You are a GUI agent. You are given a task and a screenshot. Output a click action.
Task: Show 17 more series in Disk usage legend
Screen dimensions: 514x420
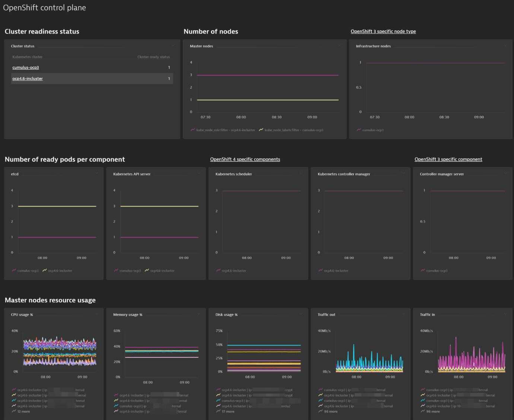click(225, 411)
